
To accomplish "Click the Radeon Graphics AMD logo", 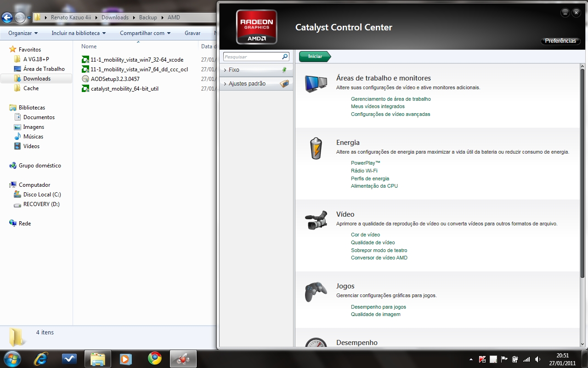I will [x=257, y=27].
